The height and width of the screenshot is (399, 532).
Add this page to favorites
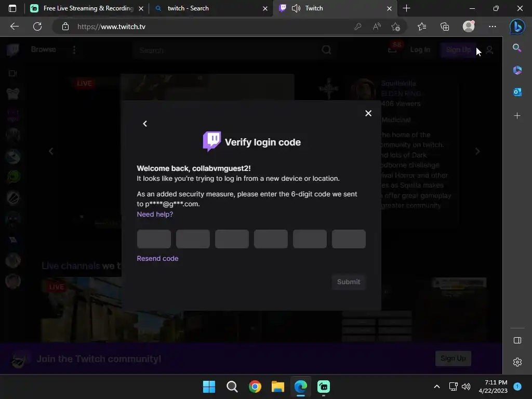(395, 26)
